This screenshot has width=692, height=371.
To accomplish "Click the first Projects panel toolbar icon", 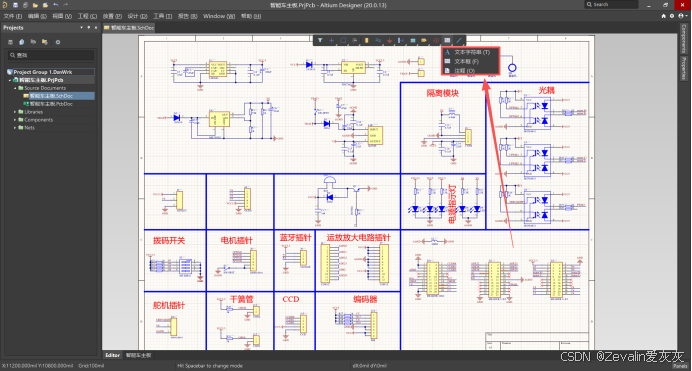I will point(10,42).
